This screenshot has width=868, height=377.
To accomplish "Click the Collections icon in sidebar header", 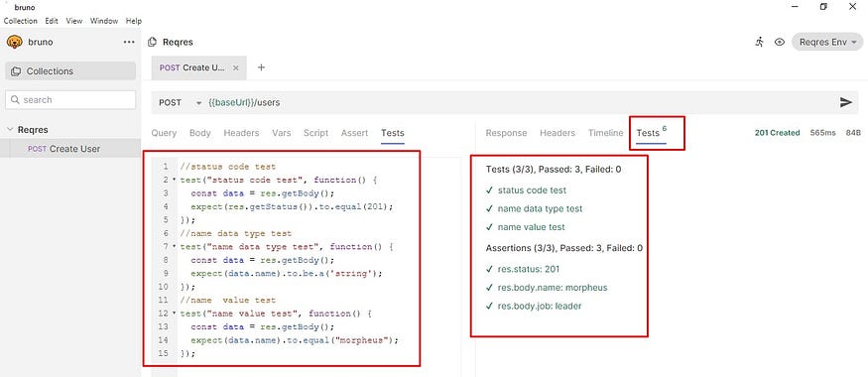I will 16,71.
